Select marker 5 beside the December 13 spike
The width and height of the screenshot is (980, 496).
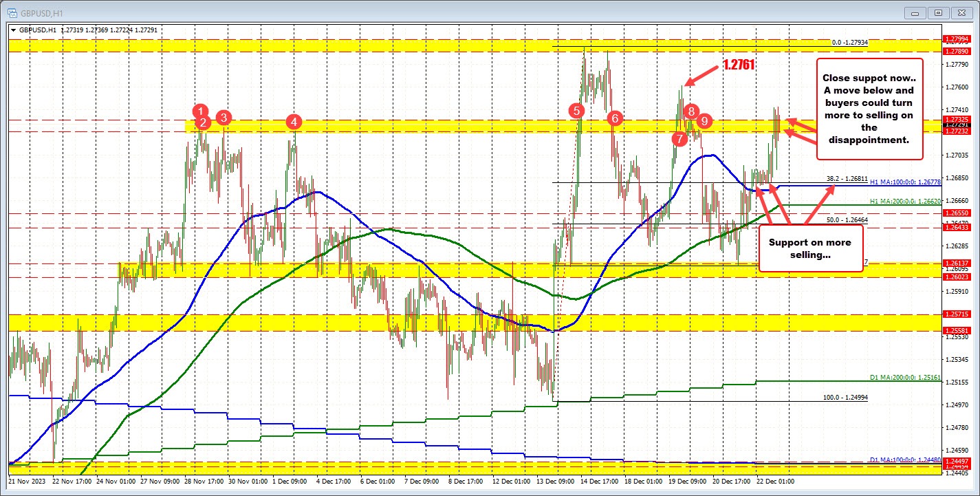point(576,110)
